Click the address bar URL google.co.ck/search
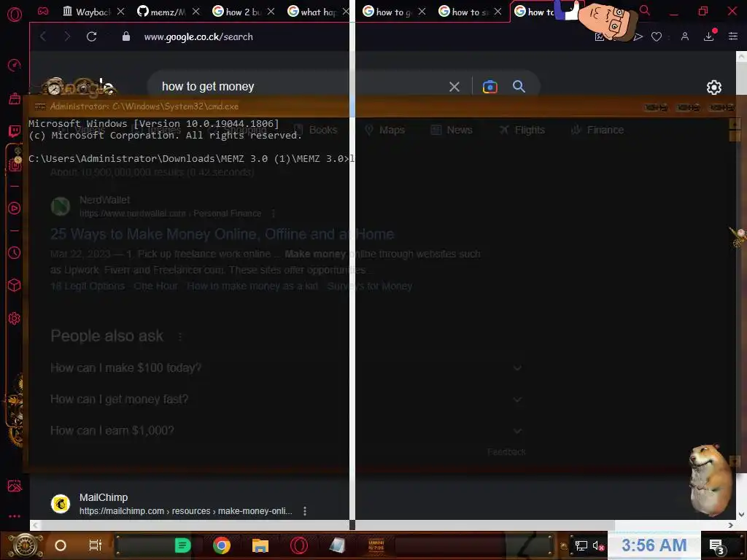The width and height of the screenshot is (747, 560). (x=198, y=36)
